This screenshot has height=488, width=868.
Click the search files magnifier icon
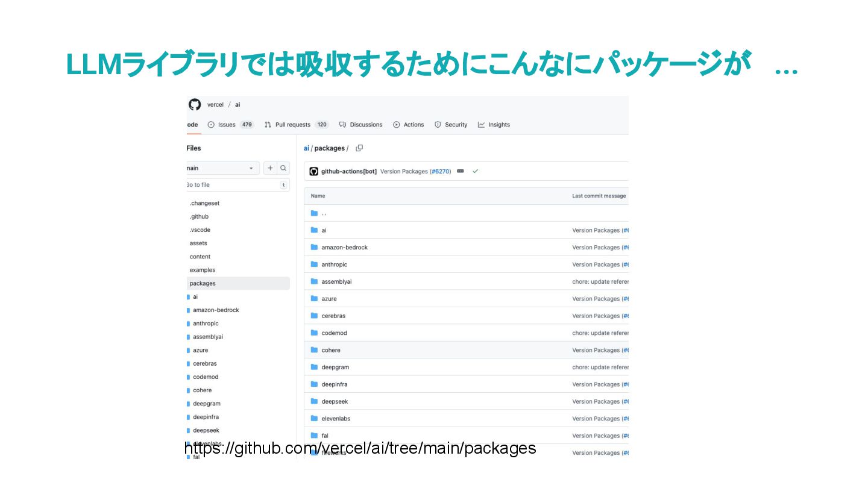[x=283, y=168]
